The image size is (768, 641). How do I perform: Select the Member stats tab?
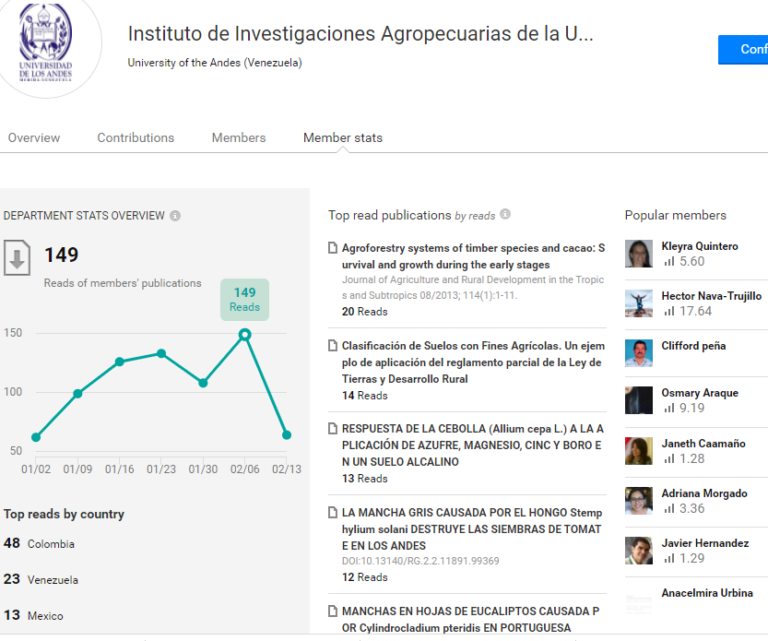[343, 138]
